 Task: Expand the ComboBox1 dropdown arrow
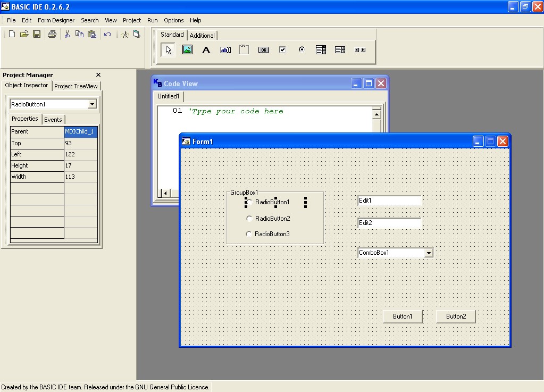429,253
